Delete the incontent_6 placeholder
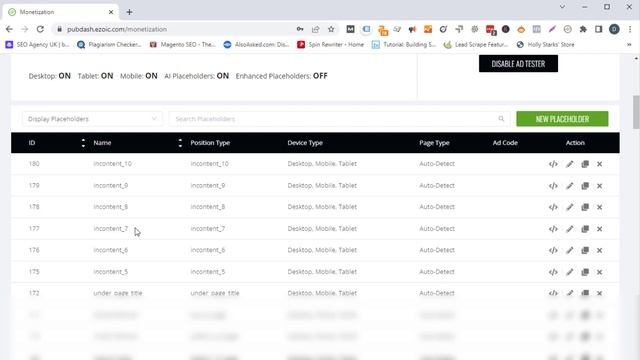 coord(600,250)
